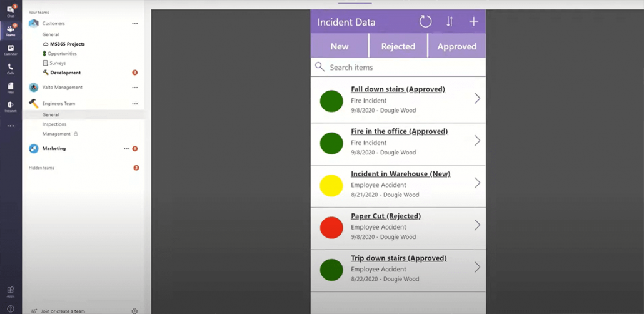Open the Paper Cut (Rejected) incident

point(386,216)
